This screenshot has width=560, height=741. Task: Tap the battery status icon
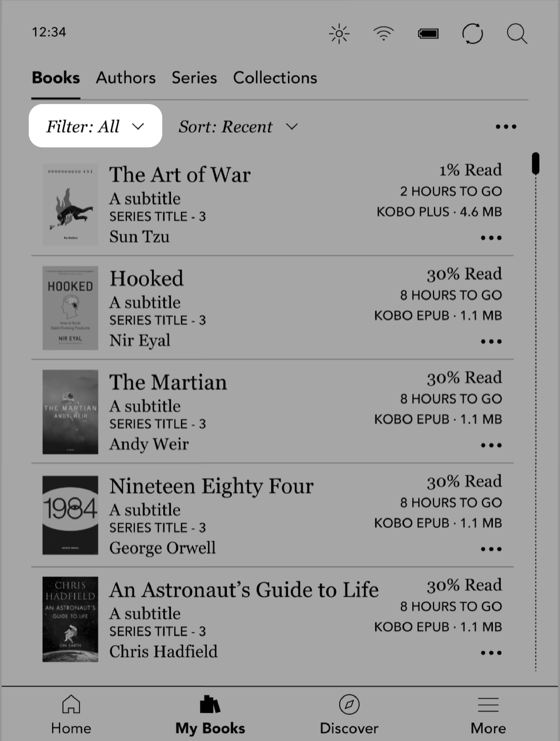tap(428, 33)
